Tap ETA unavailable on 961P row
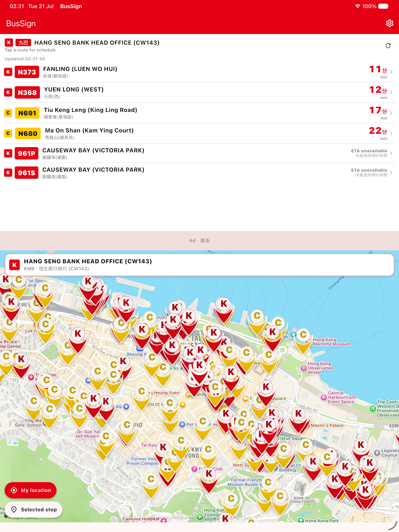The image size is (399, 532). click(x=369, y=153)
